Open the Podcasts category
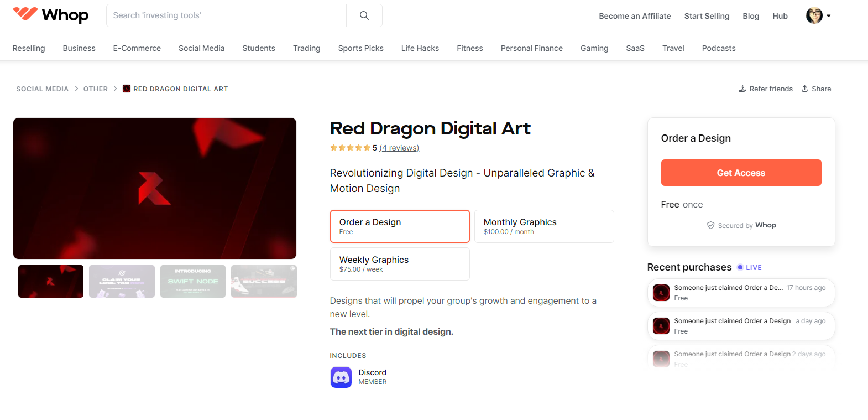The width and height of the screenshot is (868, 420). coord(719,48)
